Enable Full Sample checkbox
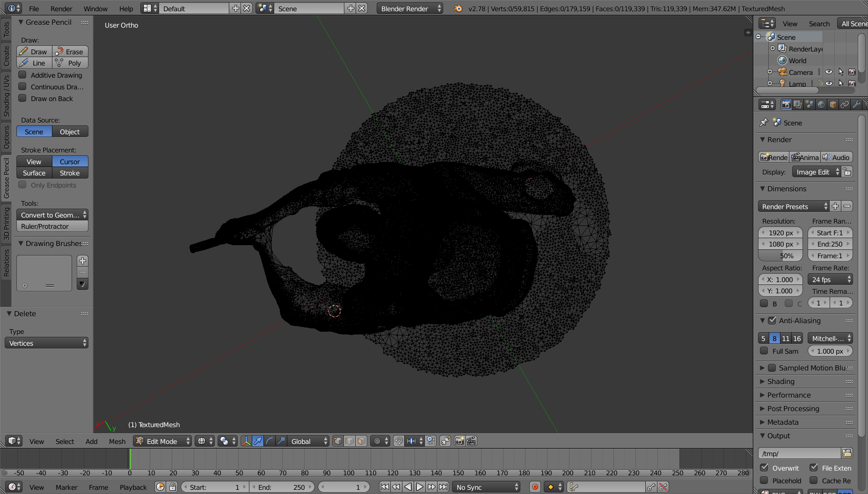The width and height of the screenshot is (868, 494). [x=764, y=351]
